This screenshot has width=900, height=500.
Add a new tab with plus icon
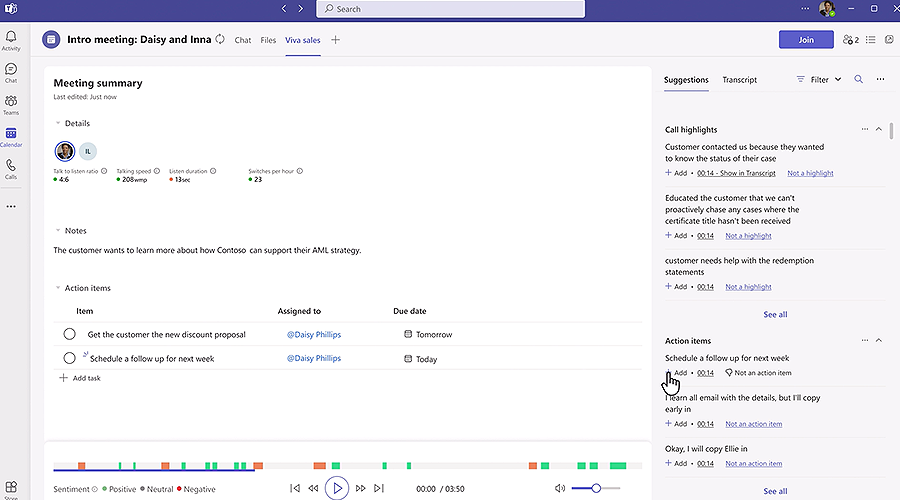pyautogui.click(x=336, y=40)
